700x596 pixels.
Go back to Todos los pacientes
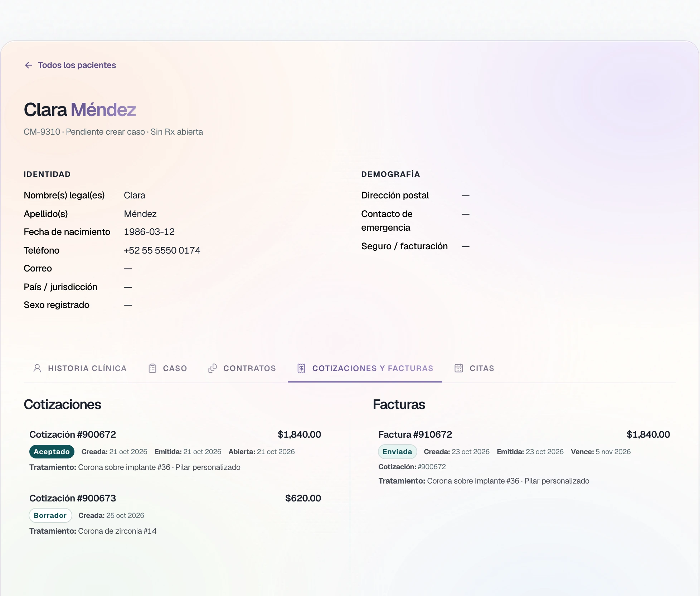[70, 65]
